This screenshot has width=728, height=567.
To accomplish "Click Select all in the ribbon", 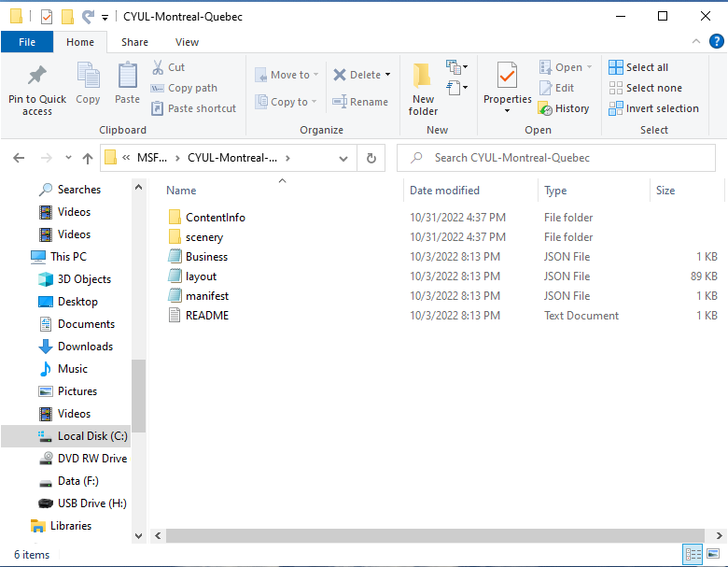I will tap(638, 67).
